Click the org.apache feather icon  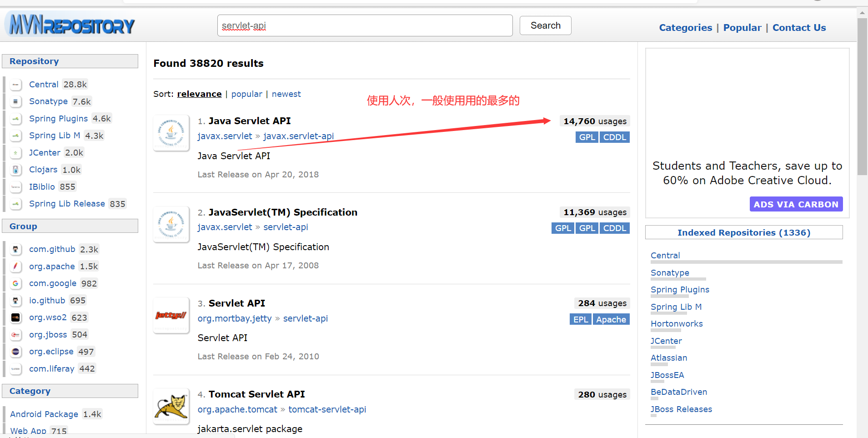(x=16, y=267)
